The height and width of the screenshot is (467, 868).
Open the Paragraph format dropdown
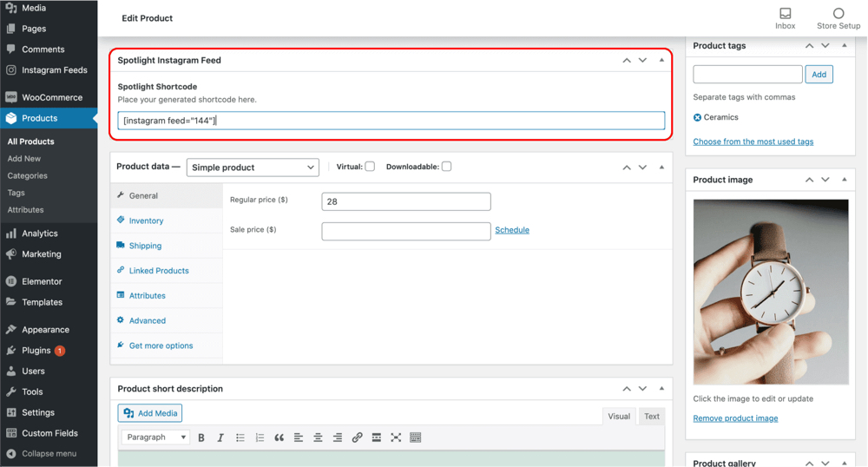[155, 437]
